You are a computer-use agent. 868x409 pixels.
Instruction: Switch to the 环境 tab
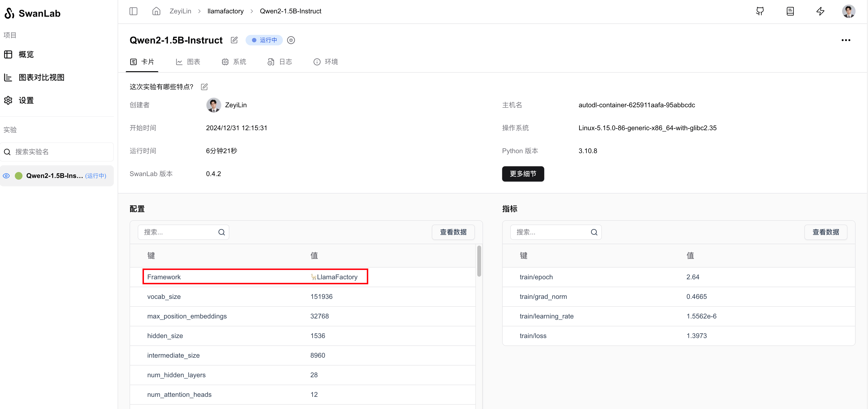[x=325, y=62]
